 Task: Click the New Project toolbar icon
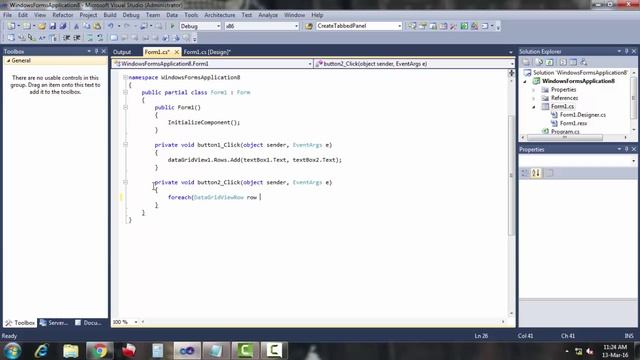11,26
